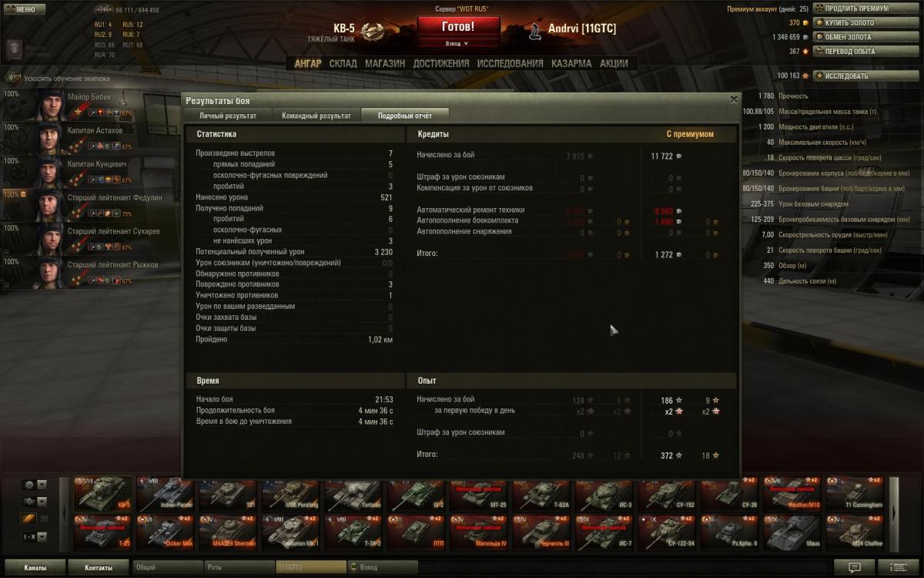Click the clan emblem beside Andrvi
Image resolution: width=924 pixels, height=578 pixels.
point(534,31)
